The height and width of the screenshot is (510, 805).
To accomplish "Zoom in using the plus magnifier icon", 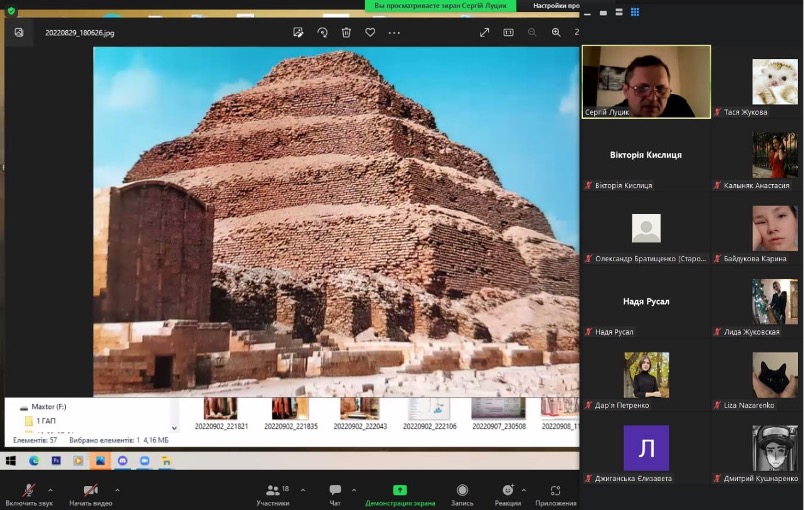I will [556, 32].
